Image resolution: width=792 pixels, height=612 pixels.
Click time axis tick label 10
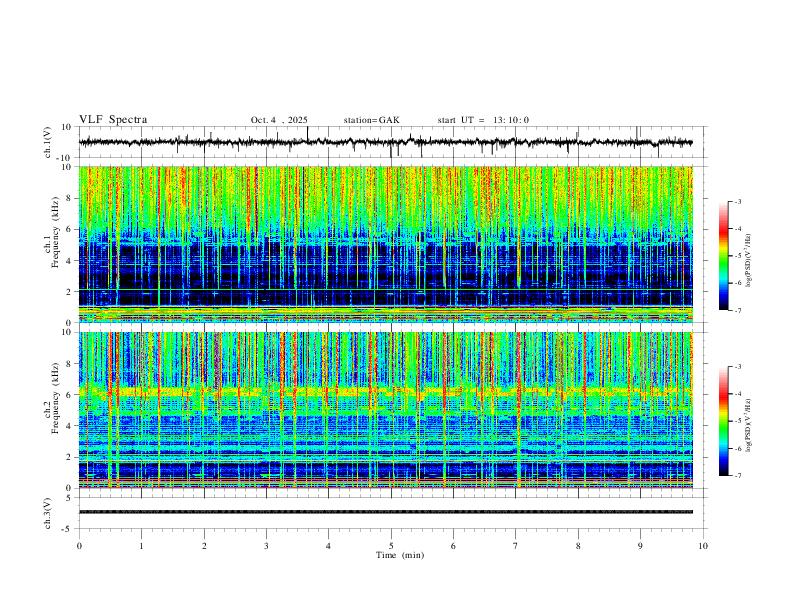tap(703, 546)
